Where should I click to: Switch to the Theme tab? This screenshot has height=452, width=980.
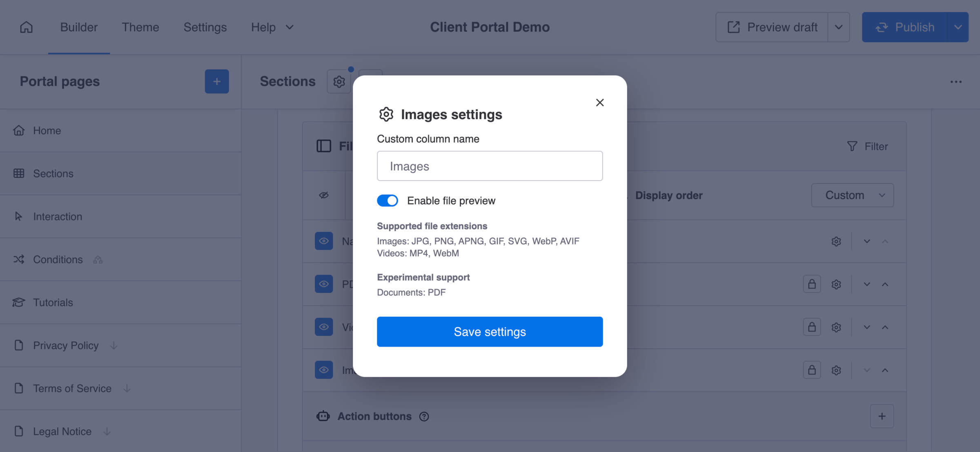(x=140, y=27)
